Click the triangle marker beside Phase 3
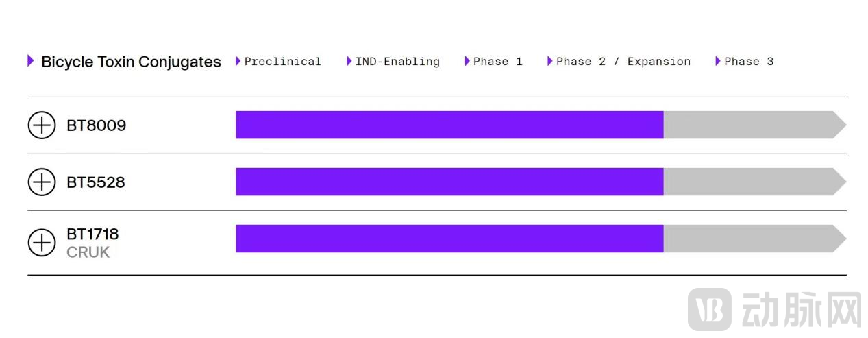Viewport: 868px width, 338px height. 718,61
